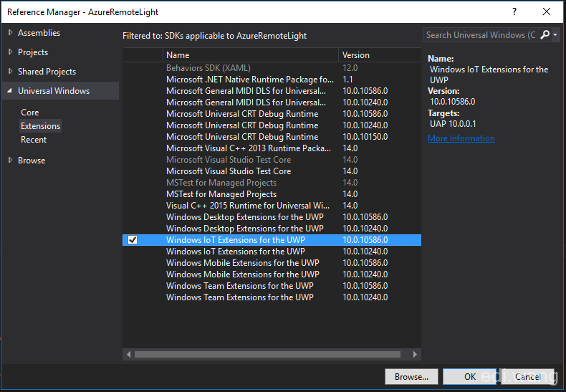Select Microsoft Visual C++ 2013 Runtime Package

272,148
